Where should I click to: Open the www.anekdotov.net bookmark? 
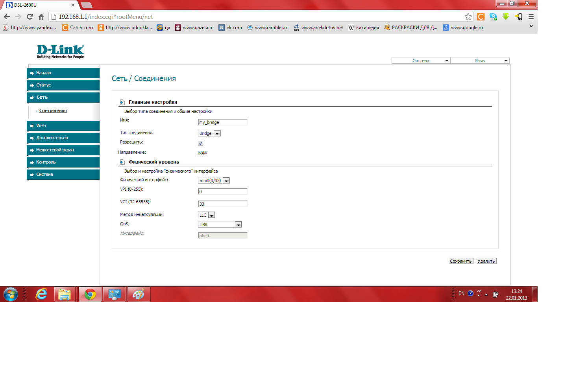318,28
